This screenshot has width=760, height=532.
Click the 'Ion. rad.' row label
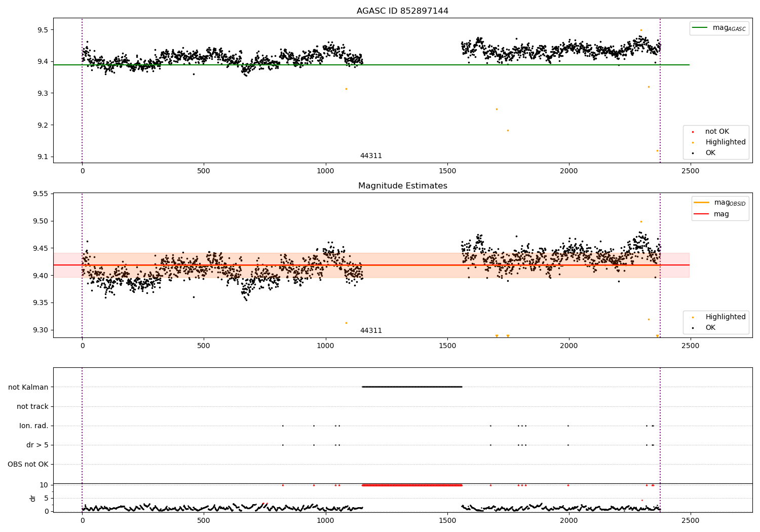(34, 426)
